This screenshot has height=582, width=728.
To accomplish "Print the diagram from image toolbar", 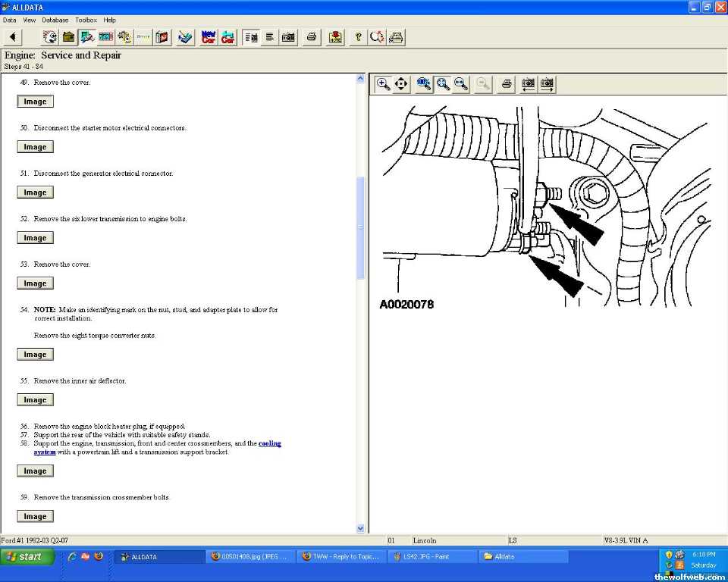I will [507, 84].
